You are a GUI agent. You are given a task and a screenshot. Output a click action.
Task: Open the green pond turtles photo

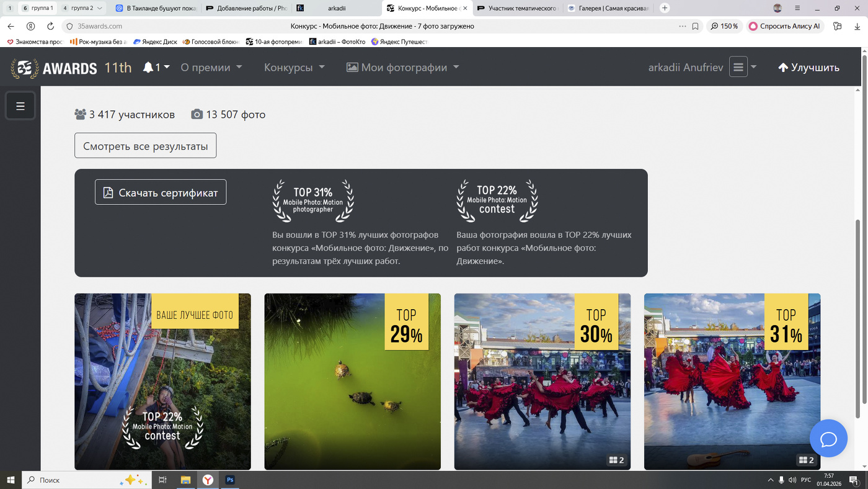click(x=352, y=382)
